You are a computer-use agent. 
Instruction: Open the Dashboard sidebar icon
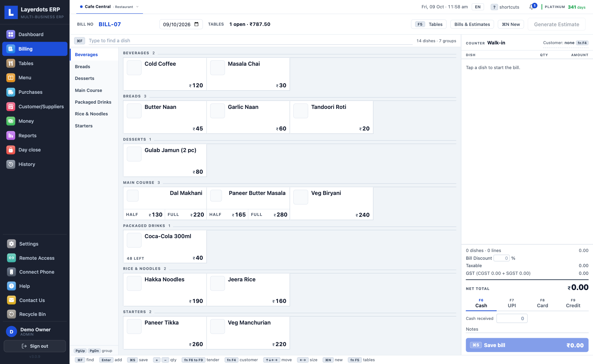[x=11, y=35]
